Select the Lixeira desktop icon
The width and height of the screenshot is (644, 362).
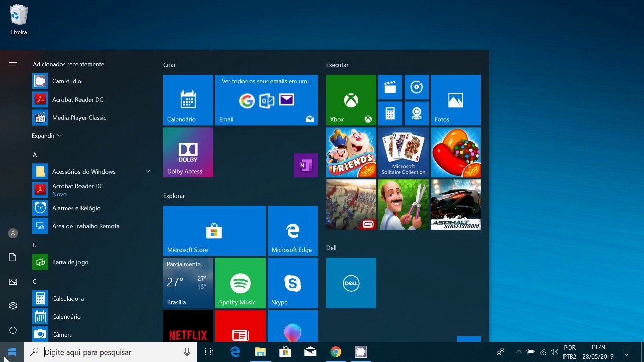coord(19,20)
